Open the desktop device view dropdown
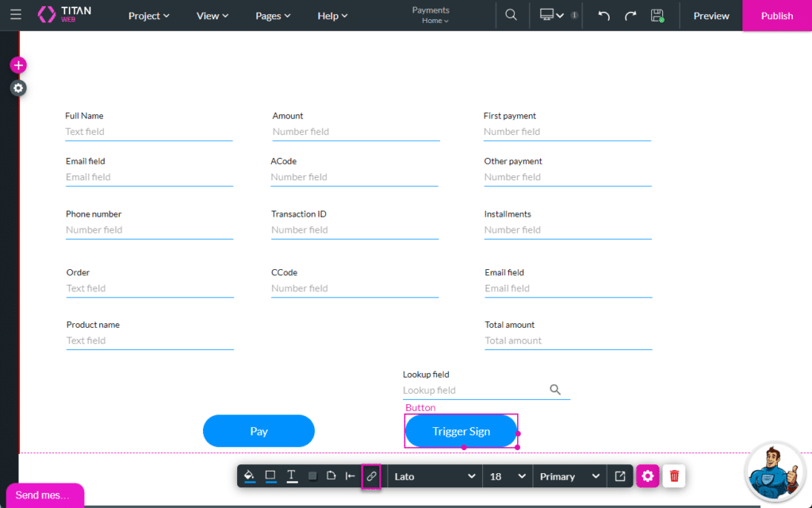The width and height of the screenshot is (812, 508). point(552,16)
